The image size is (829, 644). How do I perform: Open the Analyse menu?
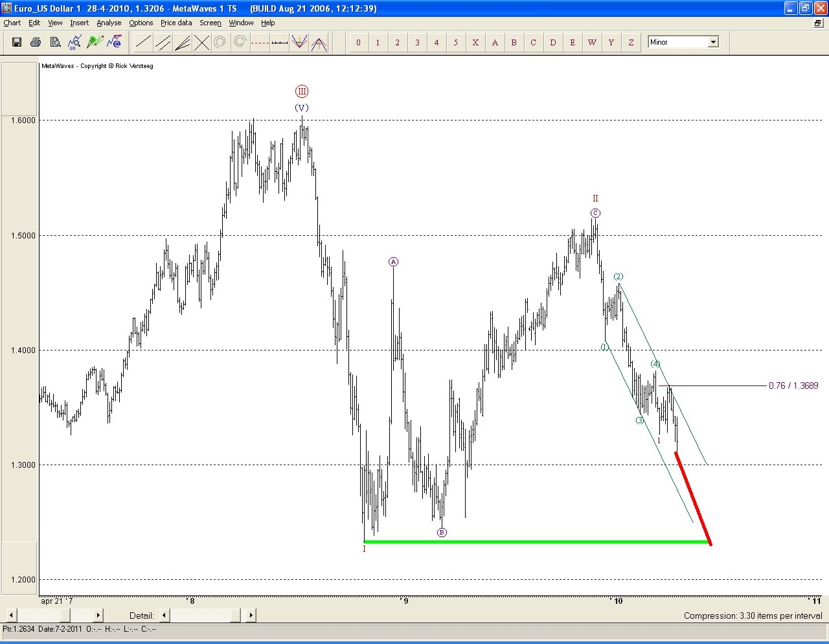(109, 23)
